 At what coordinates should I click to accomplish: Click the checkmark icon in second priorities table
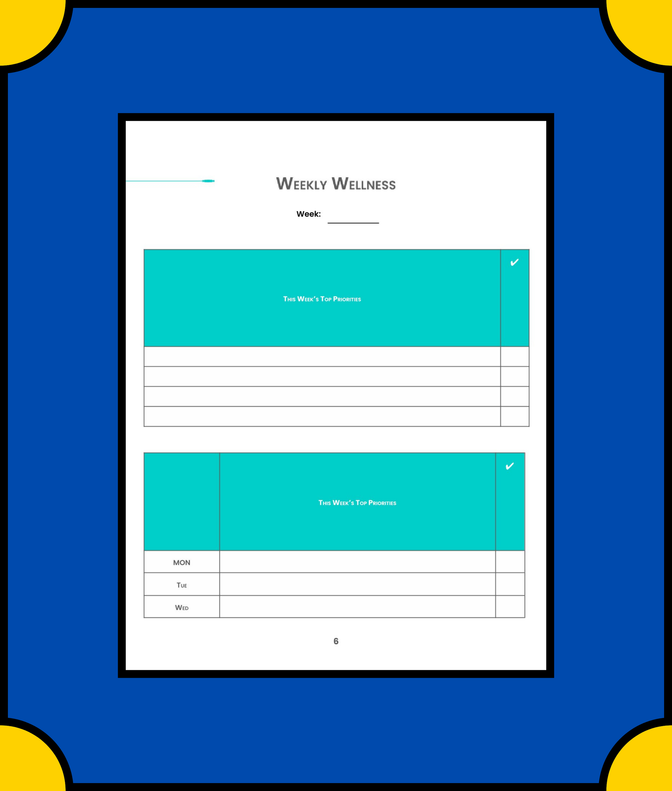tap(512, 465)
